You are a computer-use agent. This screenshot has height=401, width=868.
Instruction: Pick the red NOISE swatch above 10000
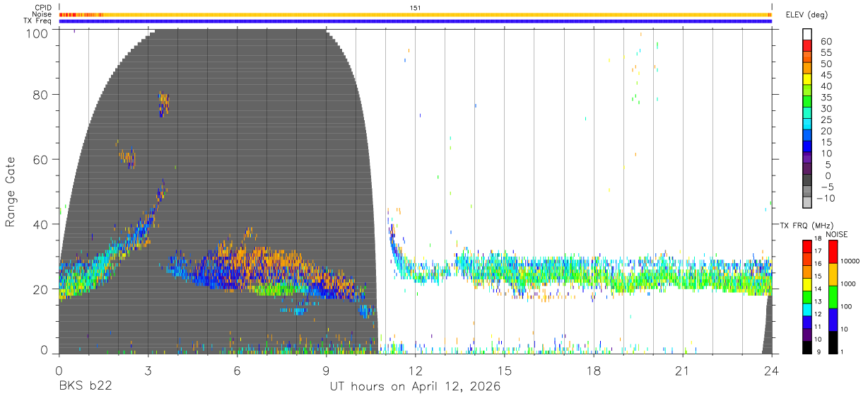click(833, 252)
